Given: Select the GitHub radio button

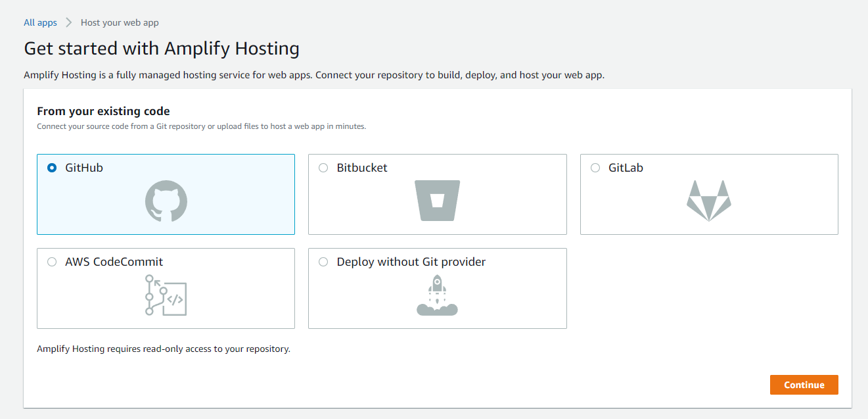Looking at the screenshot, I should coord(52,168).
